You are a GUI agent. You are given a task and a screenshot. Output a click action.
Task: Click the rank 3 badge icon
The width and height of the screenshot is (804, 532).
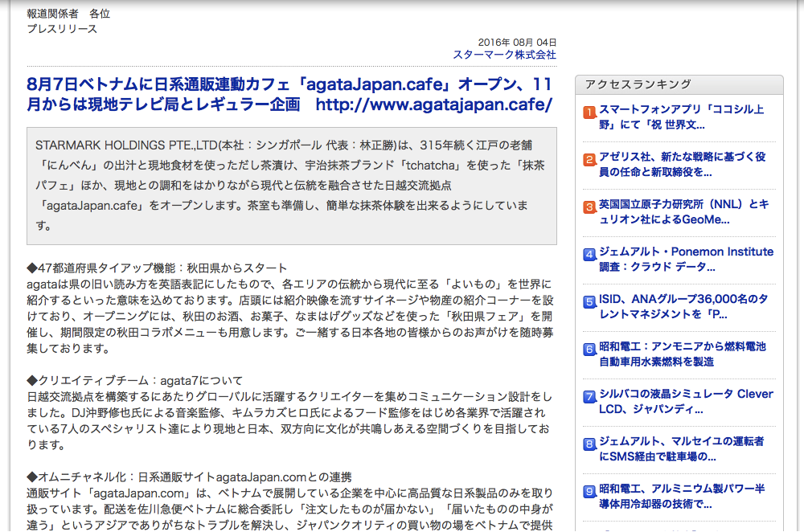pos(589,207)
